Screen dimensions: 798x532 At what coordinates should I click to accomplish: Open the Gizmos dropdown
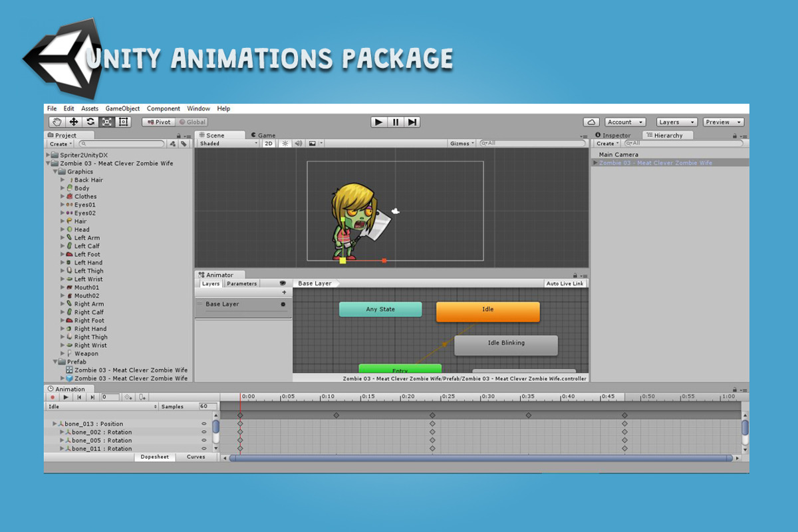pyautogui.click(x=462, y=144)
